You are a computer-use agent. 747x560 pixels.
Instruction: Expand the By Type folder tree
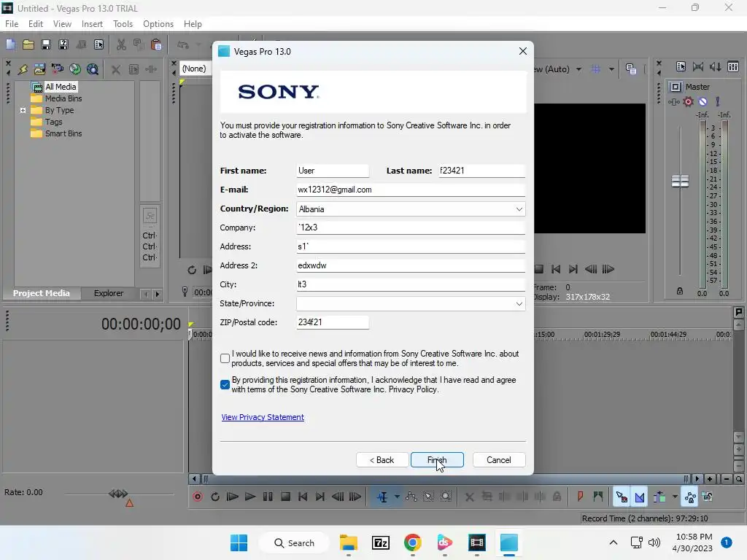pos(23,110)
